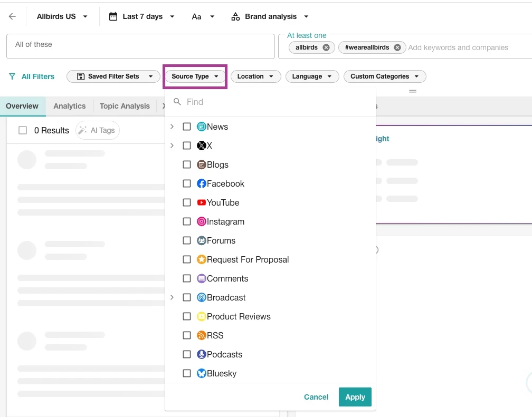Click the Broadcast source icon
The image size is (532, 417).
coord(202,297)
